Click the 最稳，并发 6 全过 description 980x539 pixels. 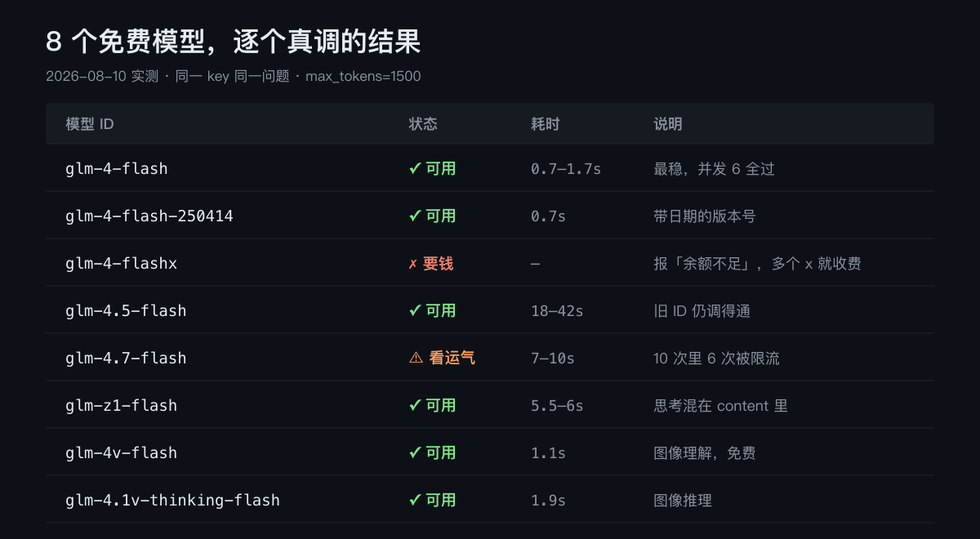tap(714, 169)
